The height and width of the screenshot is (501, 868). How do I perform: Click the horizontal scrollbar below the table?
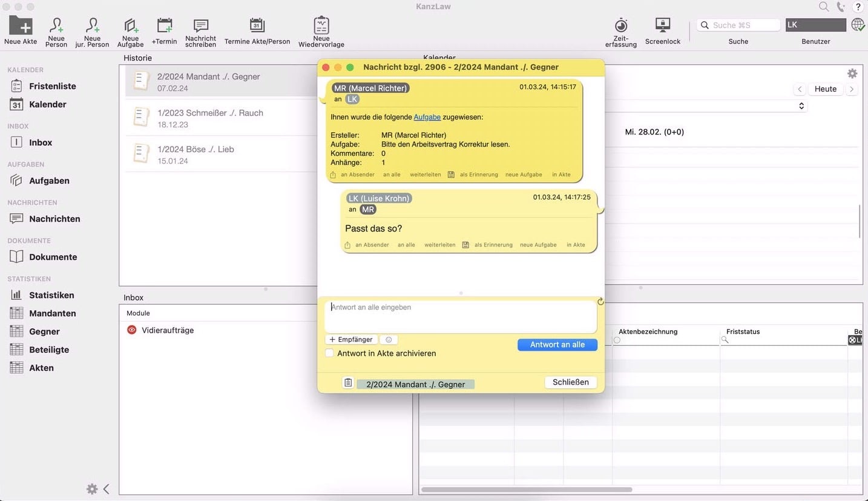click(527, 489)
